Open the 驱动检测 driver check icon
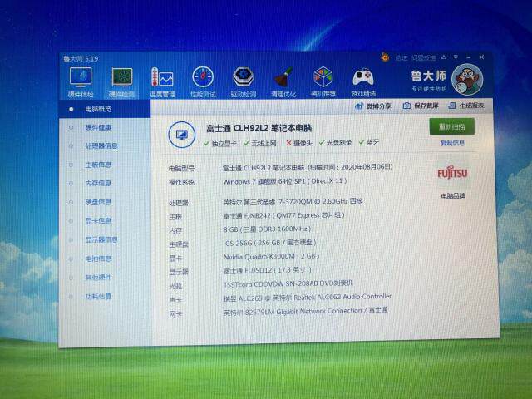 [244, 82]
